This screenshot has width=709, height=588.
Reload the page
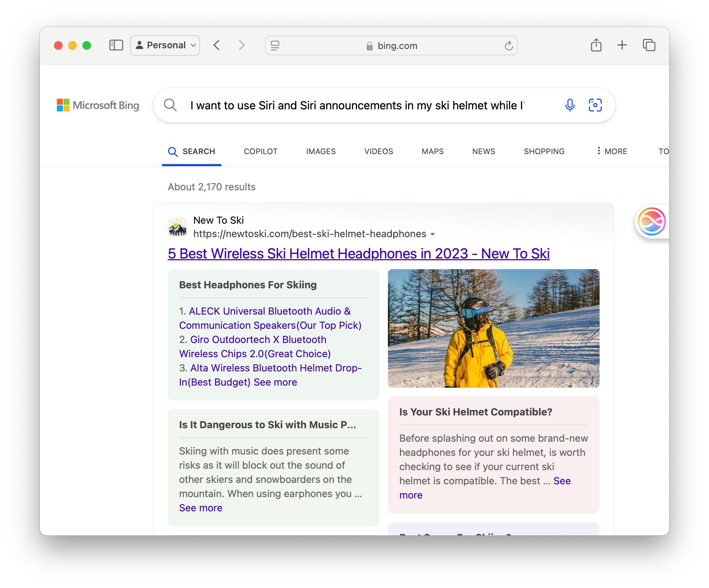pos(508,45)
